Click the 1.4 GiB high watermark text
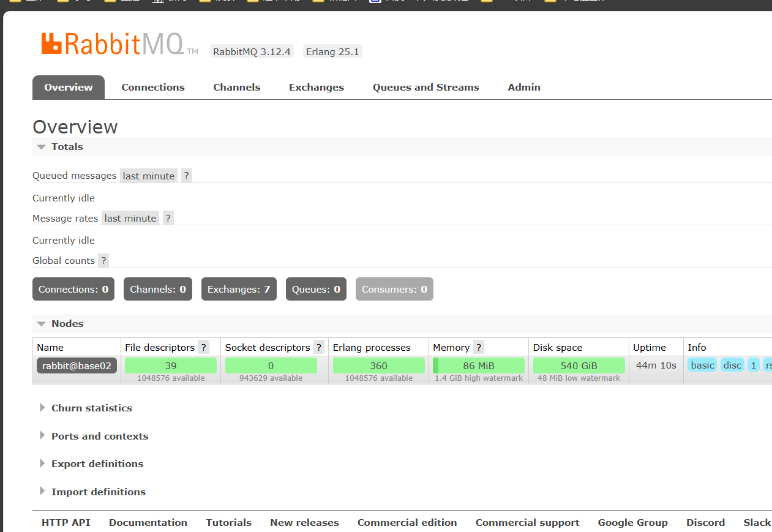This screenshot has width=772, height=532. [479, 378]
